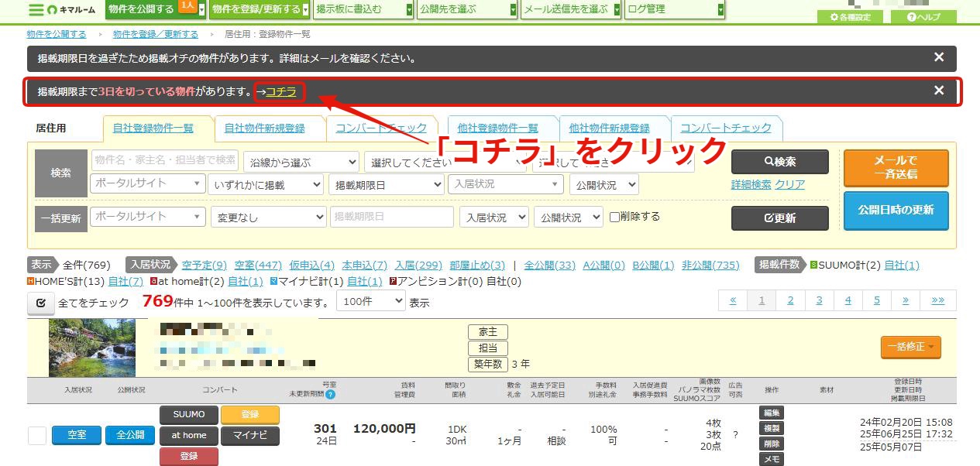Open the メール送信先を選ぶ menu
The width and height of the screenshot is (980, 466).
571,10
